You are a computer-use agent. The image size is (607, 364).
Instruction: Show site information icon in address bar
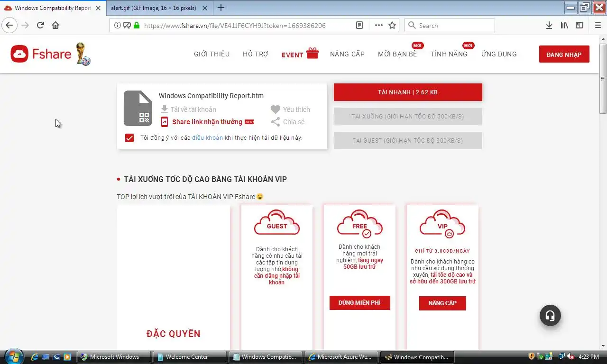pyautogui.click(x=118, y=26)
